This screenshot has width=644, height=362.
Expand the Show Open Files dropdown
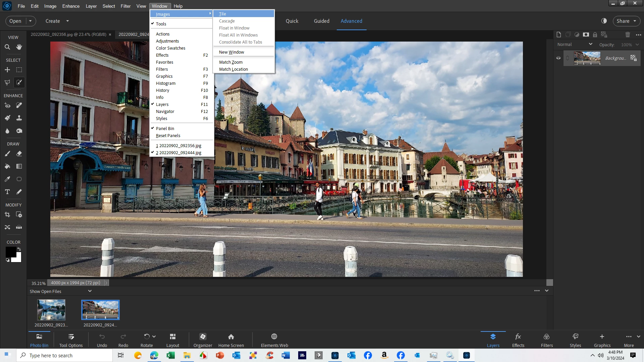(x=90, y=291)
